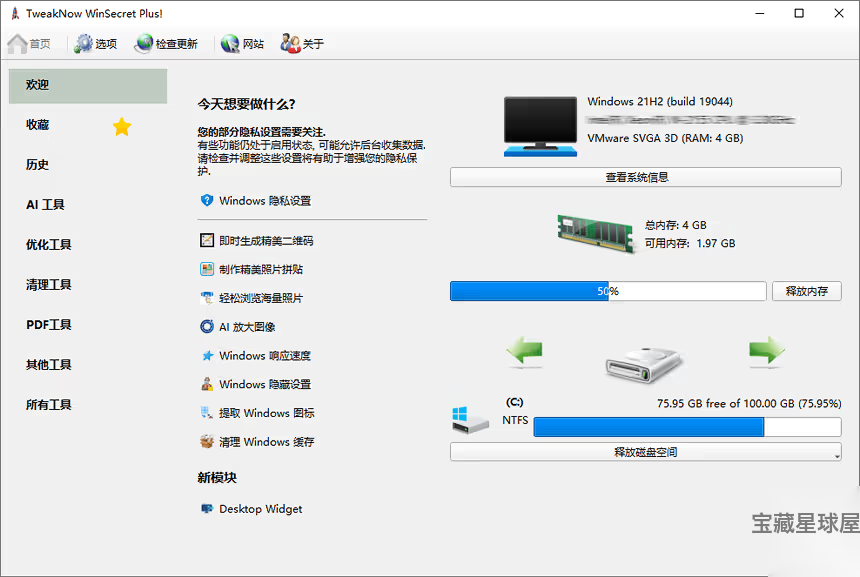860x577 pixels.
Task: Open the AI 放大图像 link
Action: pos(247,327)
